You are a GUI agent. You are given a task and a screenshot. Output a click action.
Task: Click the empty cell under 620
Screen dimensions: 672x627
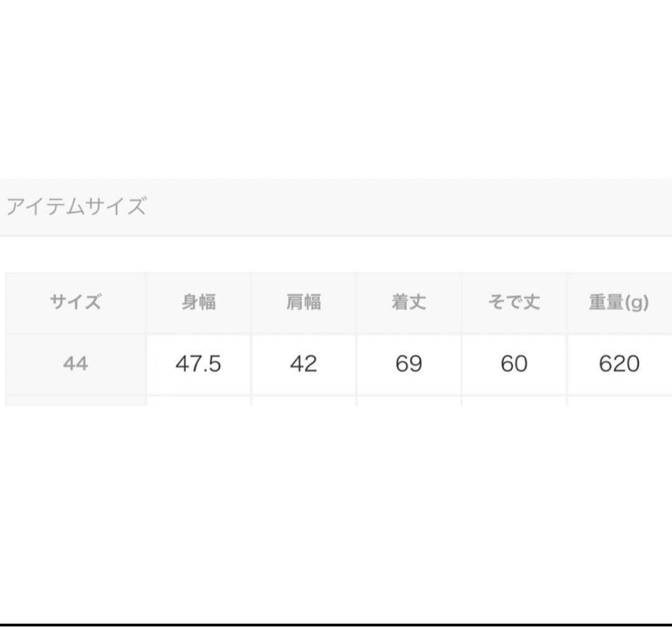tap(619, 401)
